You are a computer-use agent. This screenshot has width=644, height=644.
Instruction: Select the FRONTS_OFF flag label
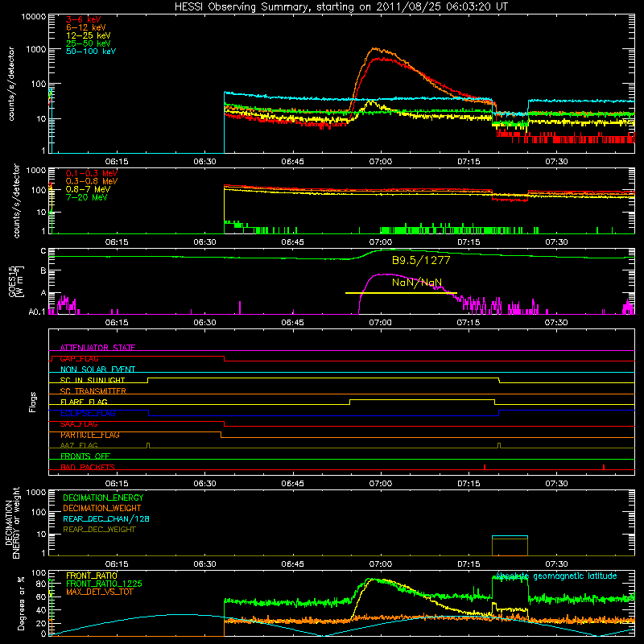pyautogui.click(x=85, y=456)
